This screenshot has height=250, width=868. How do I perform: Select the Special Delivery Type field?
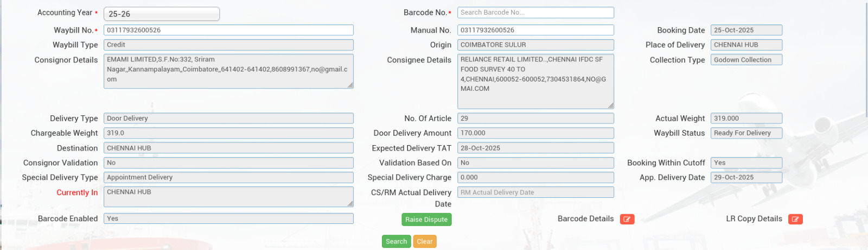[228, 177]
